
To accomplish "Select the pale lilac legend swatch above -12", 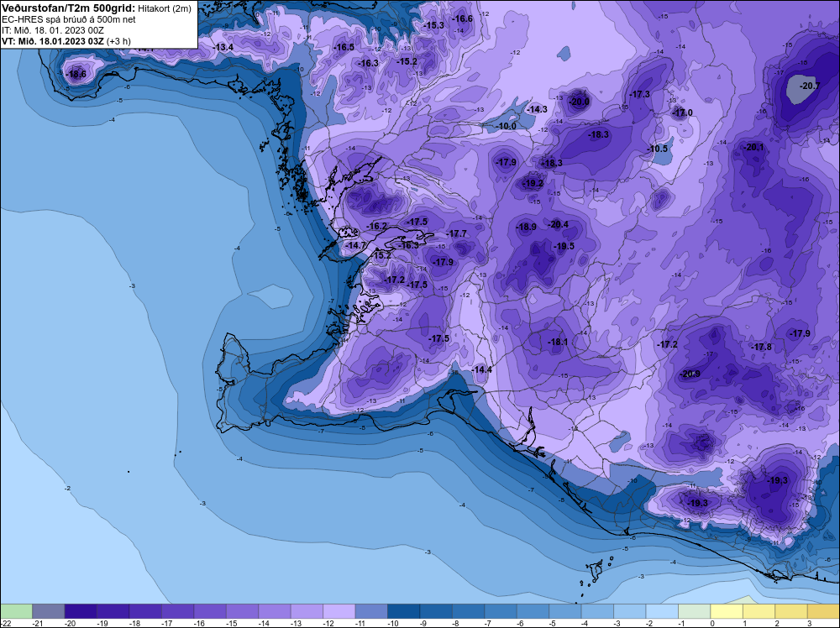I will pos(339,611).
